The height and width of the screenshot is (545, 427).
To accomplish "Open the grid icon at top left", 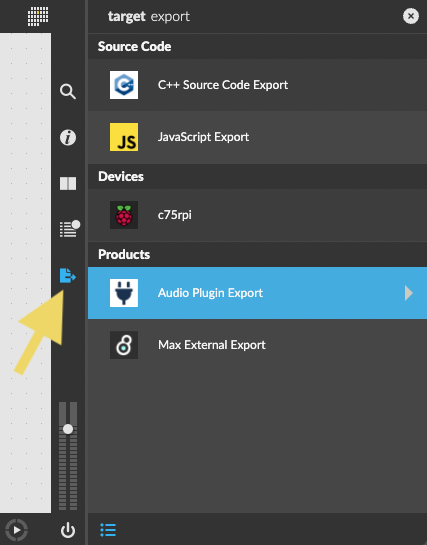I will pyautogui.click(x=38, y=16).
